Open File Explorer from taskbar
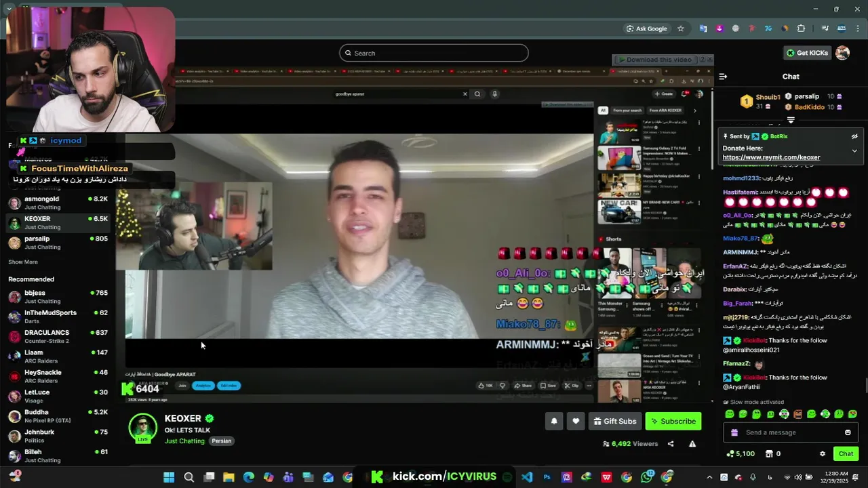Viewport: 868px width, 488px height. pyautogui.click(x=229, y=477)
